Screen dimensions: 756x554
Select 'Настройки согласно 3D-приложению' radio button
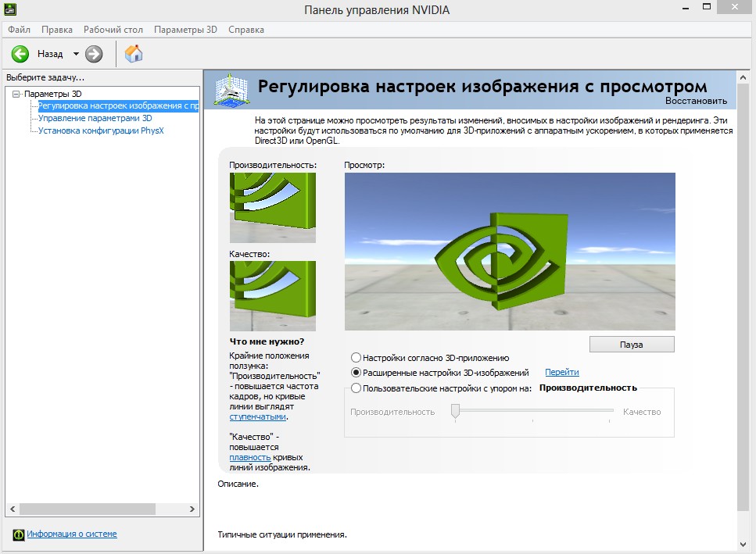click(x=357, y=358)
